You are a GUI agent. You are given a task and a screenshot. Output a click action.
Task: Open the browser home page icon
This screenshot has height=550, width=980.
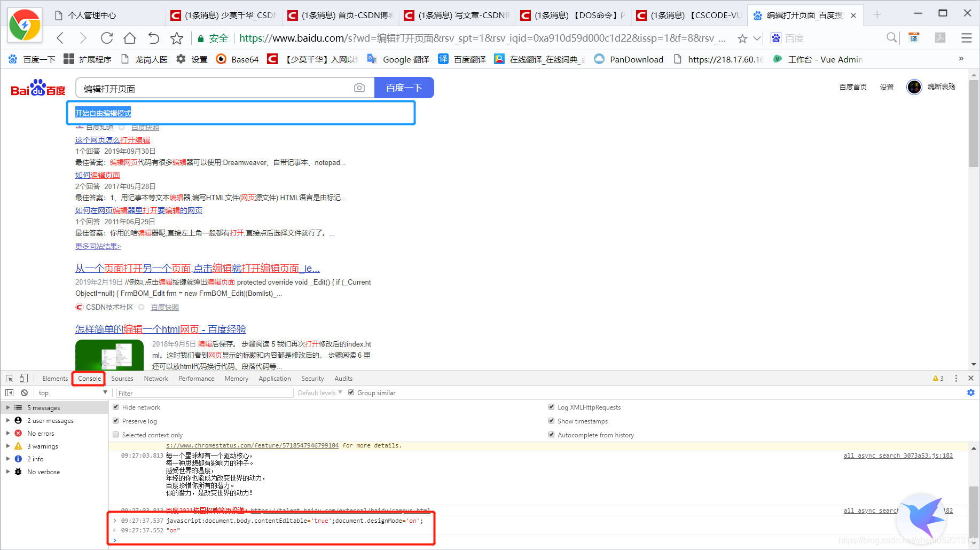(x=130, y=38)
